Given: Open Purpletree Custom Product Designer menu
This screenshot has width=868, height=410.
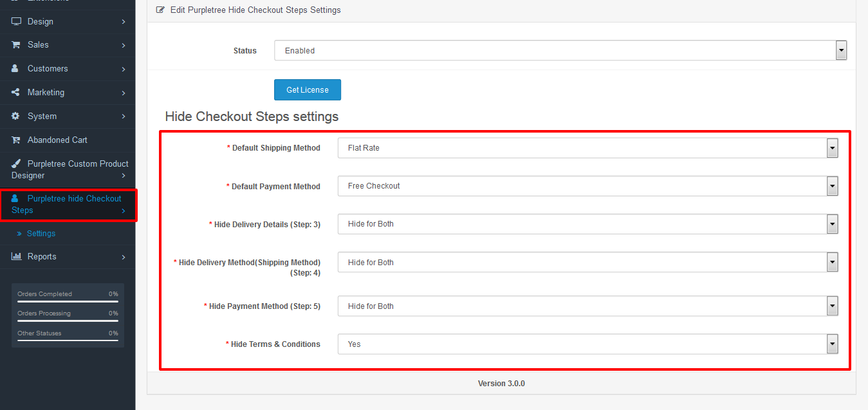Looking at the screenshot, I should pos(68,169).
